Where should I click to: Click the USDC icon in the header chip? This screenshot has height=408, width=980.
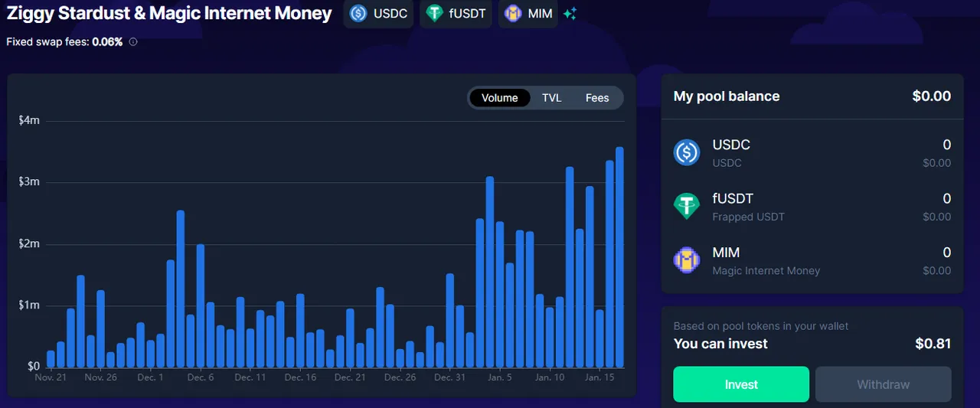(x=358, y=14)
